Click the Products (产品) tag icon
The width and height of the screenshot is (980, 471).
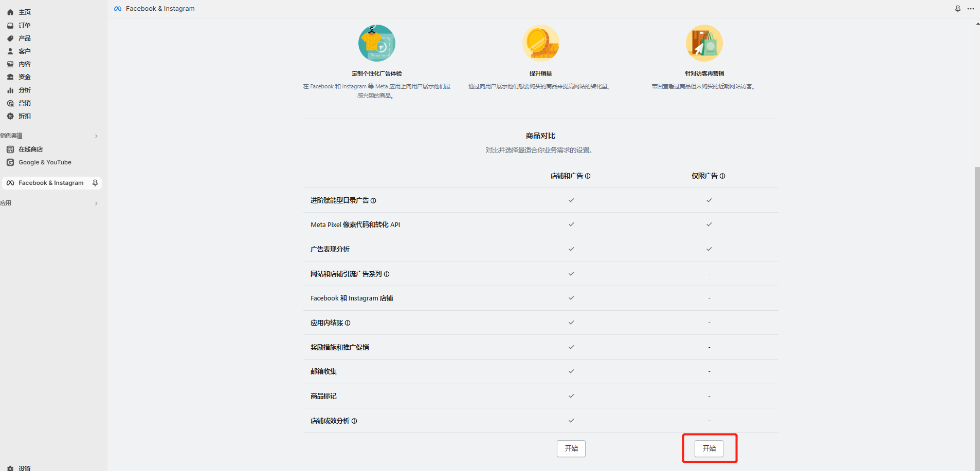(x=10, y=39)
